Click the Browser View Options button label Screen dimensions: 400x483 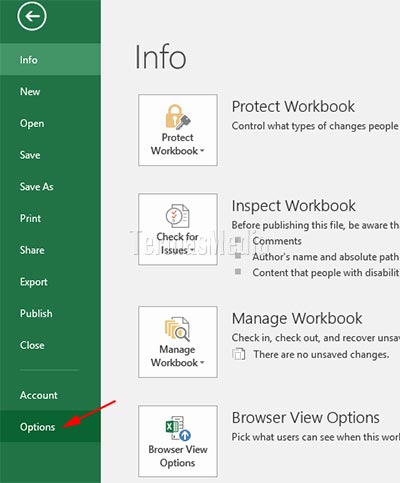pos(178,456)
